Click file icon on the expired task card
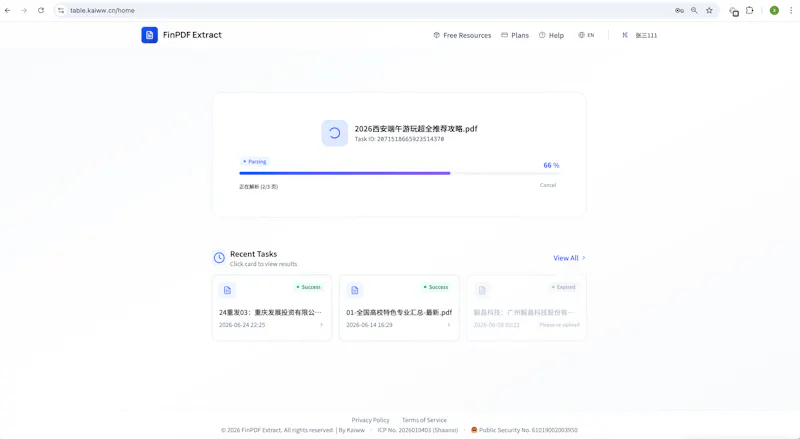Screen dimensions: 800x439 [482, 290]
